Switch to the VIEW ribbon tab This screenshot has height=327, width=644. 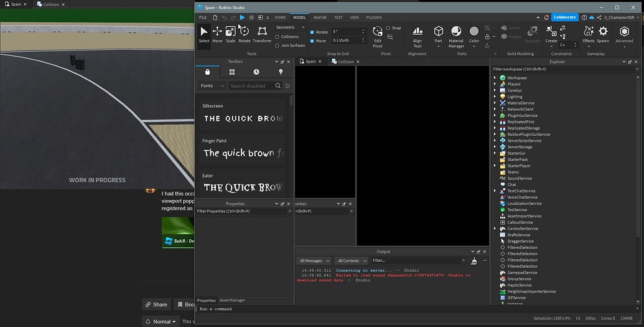(x=355, y=17)
